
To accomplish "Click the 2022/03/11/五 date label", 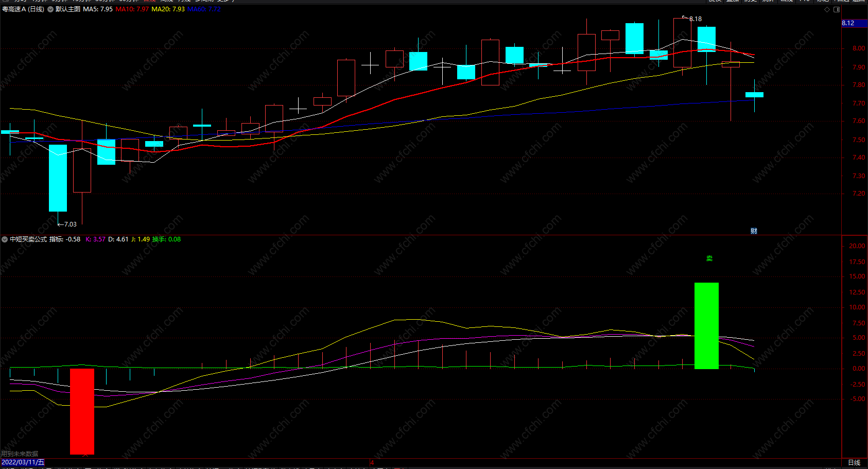I will click(x=23, y=462).
